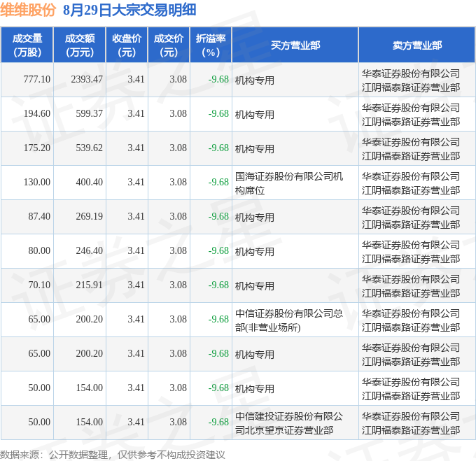Click 机构专用 in the 87.40 row
Screen dimensions: 476x461
click(255, 218)
